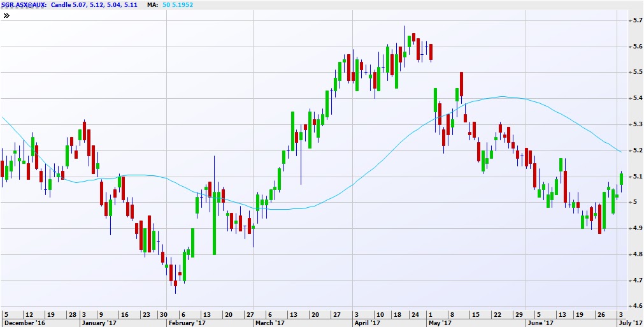Select the MA: label in header

point(153,5)
